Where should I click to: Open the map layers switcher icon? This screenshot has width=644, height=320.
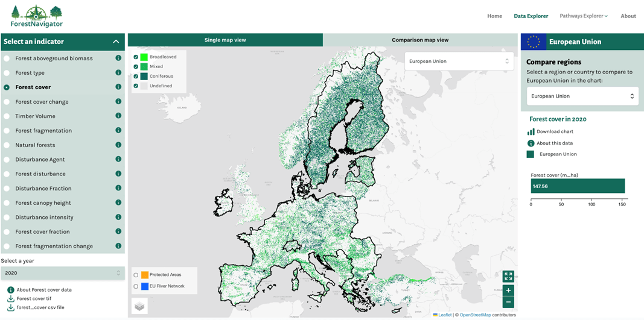click(139, 307)
